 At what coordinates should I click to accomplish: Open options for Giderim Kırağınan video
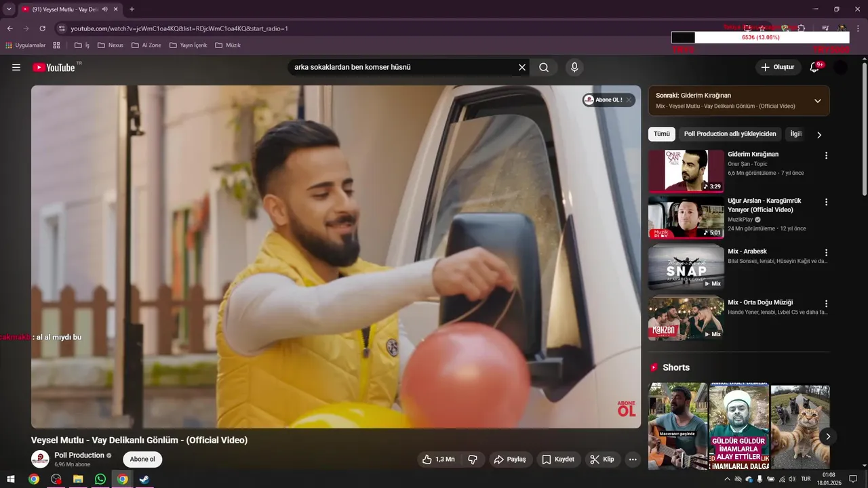826,155
